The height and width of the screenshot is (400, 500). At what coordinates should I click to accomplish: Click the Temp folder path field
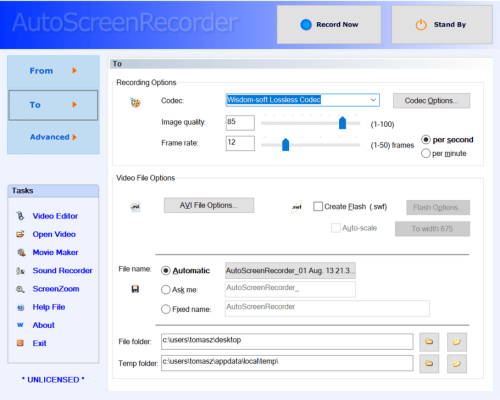tap(287, 363)
